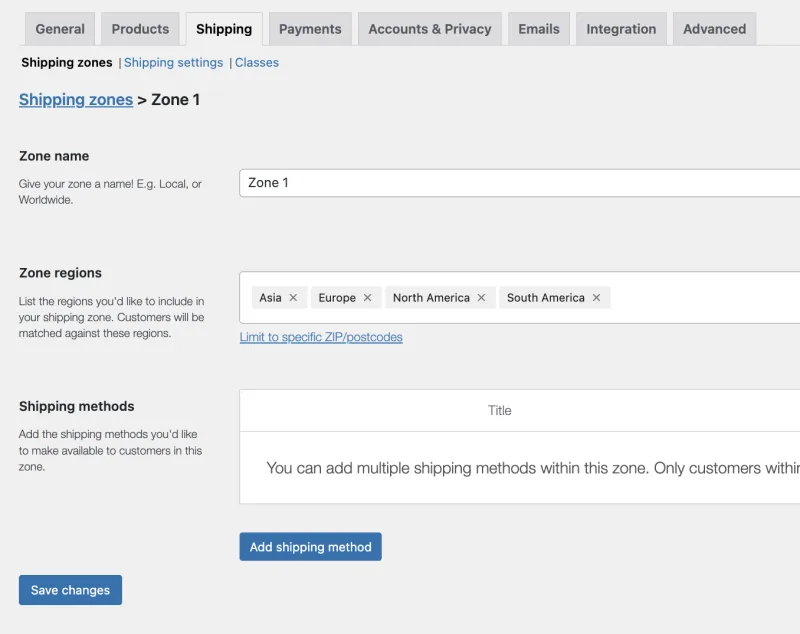Remove North America region tag
The width and height of the screenshot is (800, 634).
pos(481,297)
